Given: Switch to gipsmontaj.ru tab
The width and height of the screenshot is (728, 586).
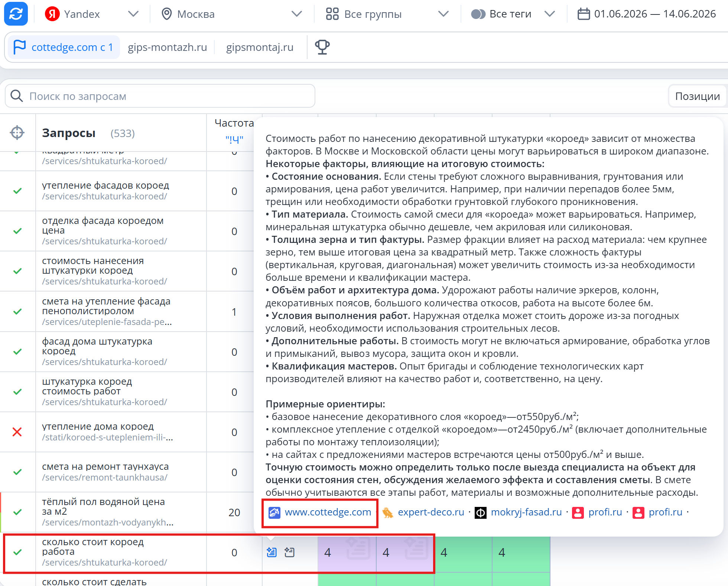Looking at the screenshot, I should pos(260,47).
